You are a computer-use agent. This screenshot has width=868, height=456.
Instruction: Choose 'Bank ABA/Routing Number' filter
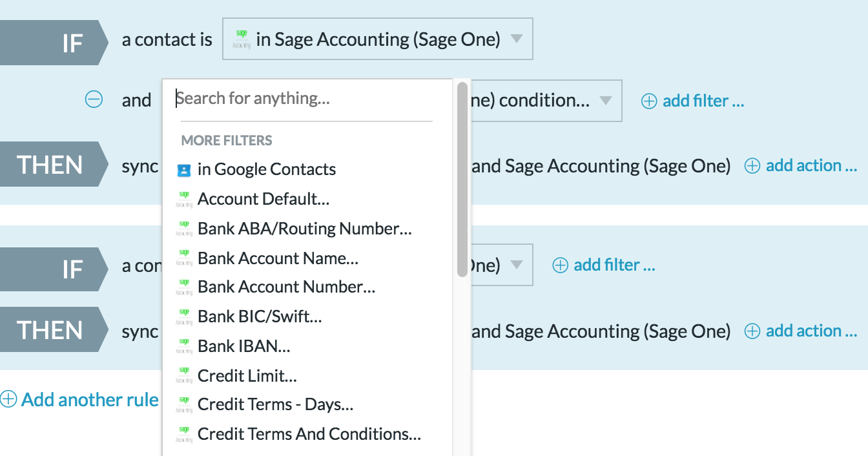(x=304, y=229)
